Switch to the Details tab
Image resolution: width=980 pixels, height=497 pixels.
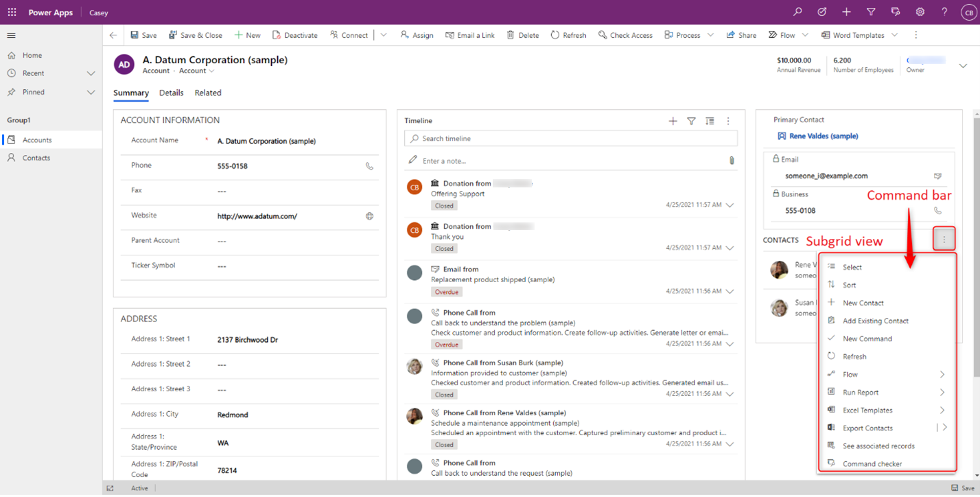click(172, 93)
